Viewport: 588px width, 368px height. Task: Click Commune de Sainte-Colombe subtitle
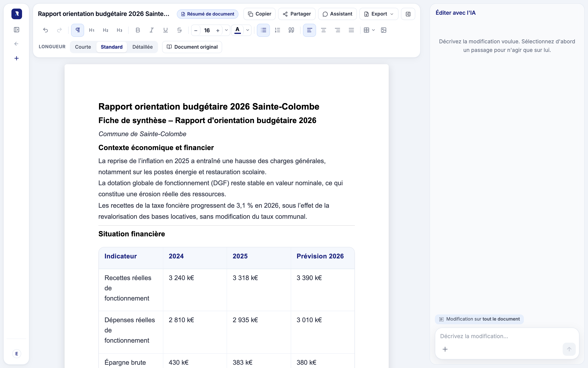pos(142,134)
